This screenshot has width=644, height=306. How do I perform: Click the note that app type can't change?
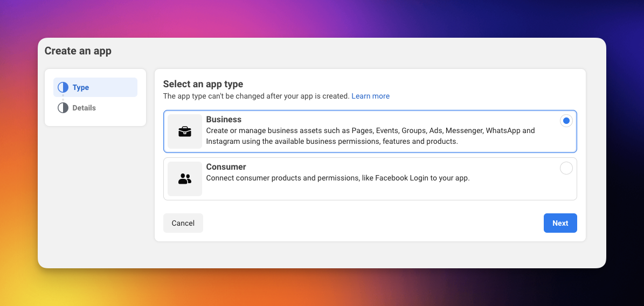(256, 96)
